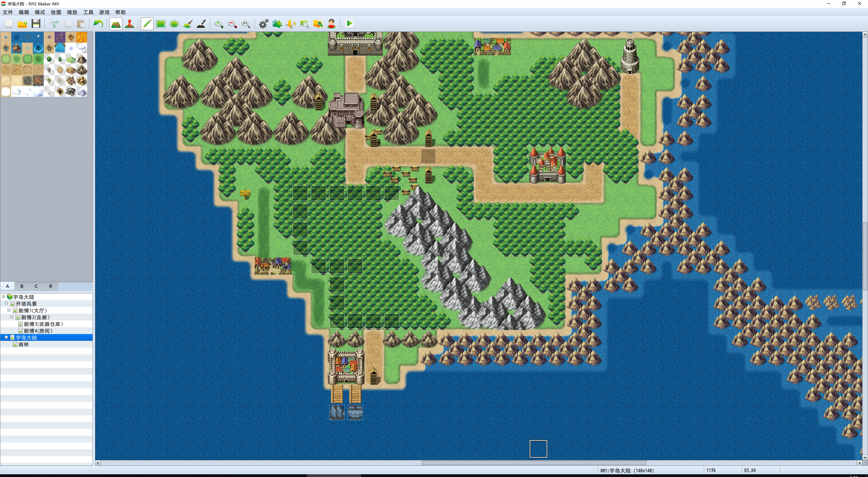Create a new project with the blank page icon
Screen dimensions: 868x477
point(9,24)
